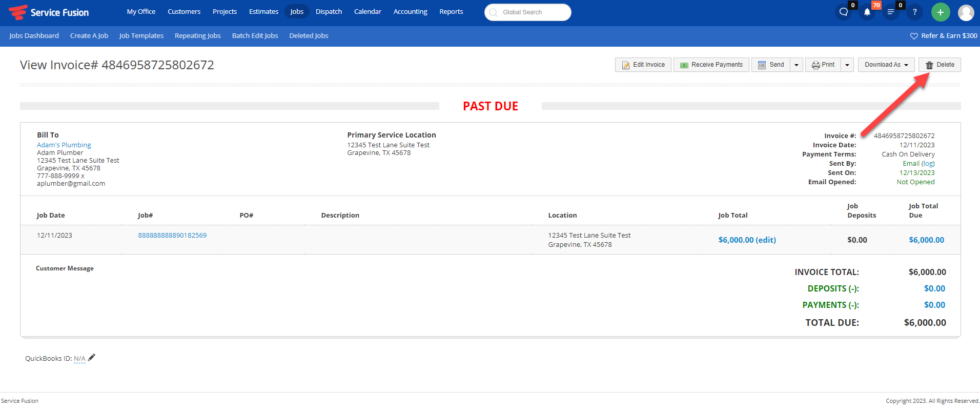Open the notifications bell icon
Image resolution: width=980 pixels, height=409 pixels.
pyautogui.click(x=867, y=12)
